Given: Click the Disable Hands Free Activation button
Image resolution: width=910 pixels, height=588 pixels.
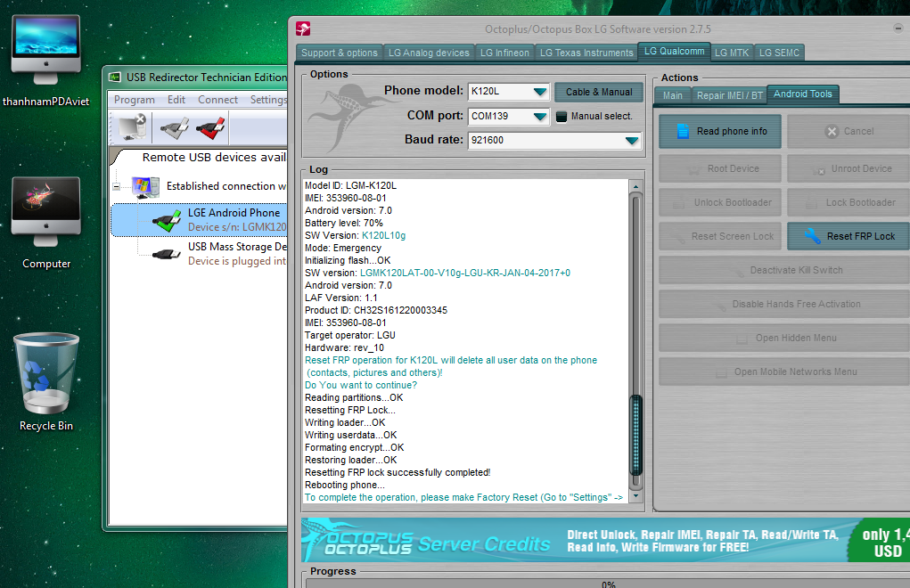Looking at the screenshot, I should pyautogui.click(x=784, y=304).
